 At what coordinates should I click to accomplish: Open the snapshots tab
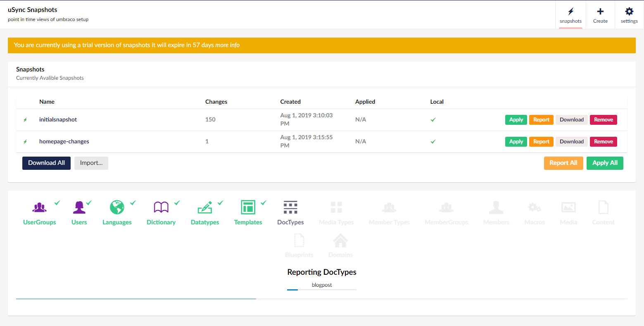(570, 15)
